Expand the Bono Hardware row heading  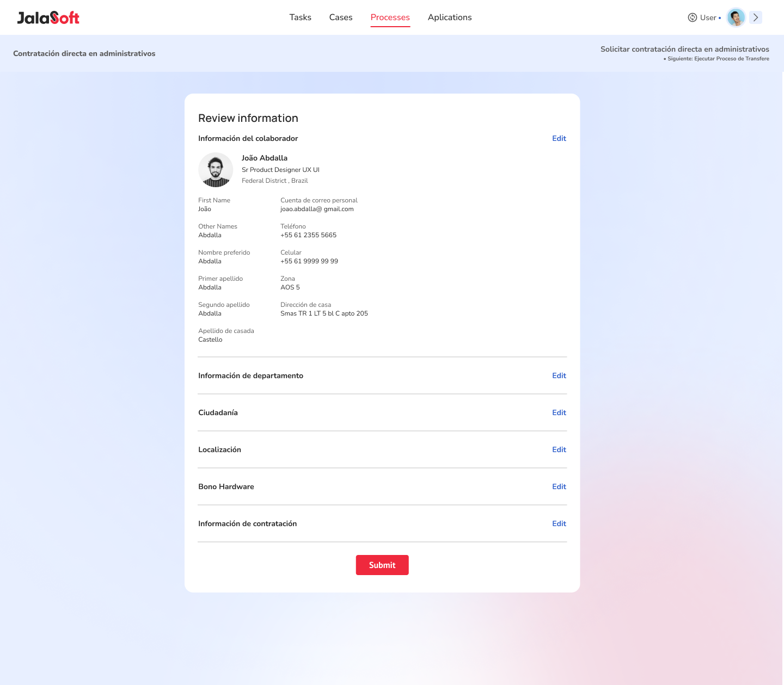point(226,486)
